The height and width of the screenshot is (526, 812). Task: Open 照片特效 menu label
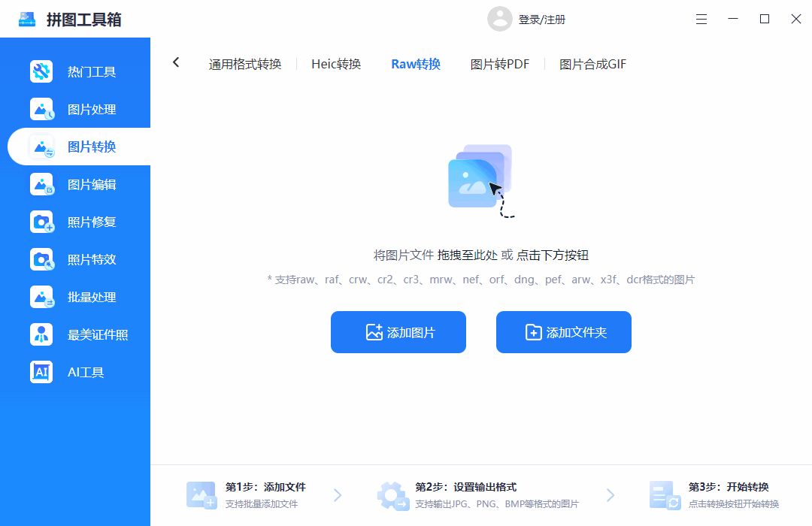(x=92, y=259)
